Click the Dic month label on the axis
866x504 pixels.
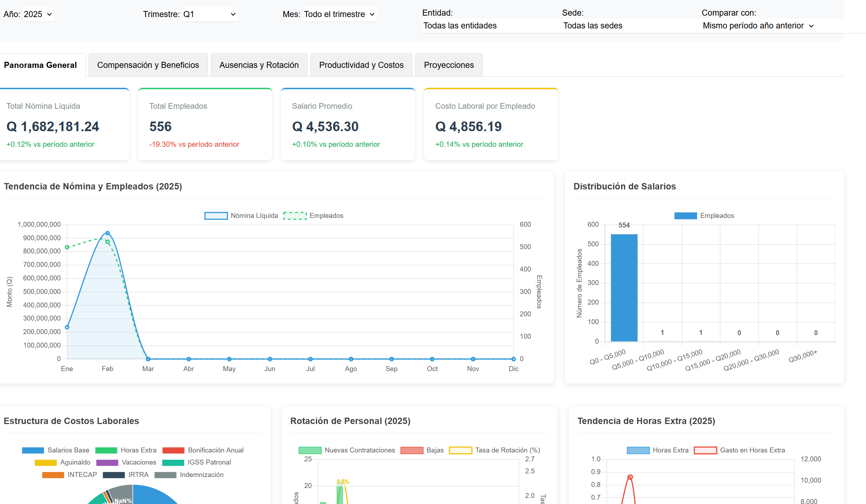tap(513, 369)
